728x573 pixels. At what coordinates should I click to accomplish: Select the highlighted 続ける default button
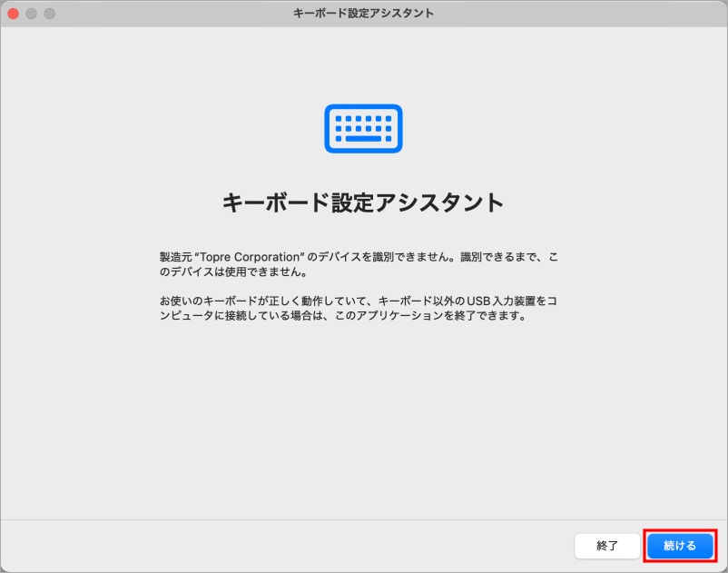click(677, 546)
